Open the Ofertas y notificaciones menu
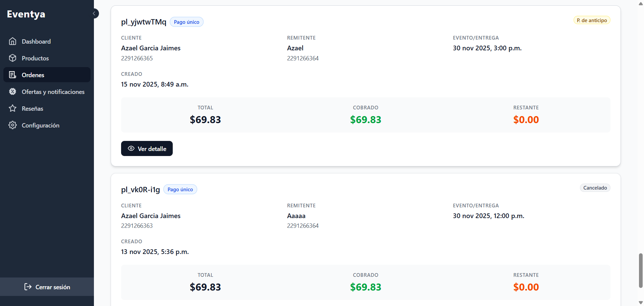Image resolution: width=644 pixels, height=306 pixels. 53,92
